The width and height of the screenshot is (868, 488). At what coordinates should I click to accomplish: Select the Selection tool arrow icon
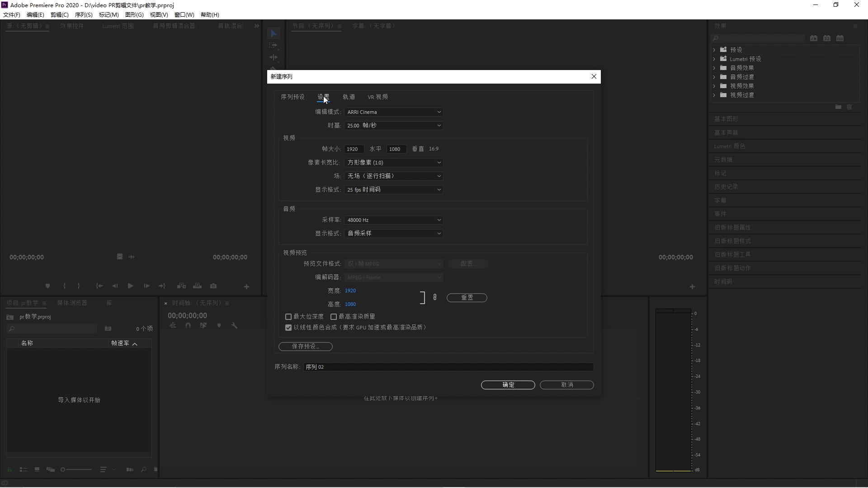274,33
